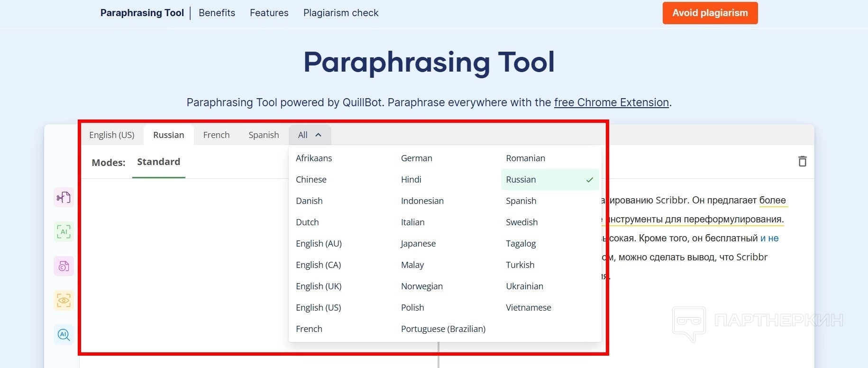Choose Italian from the language list
868x368 pixels.
click(x=412, y=222)
